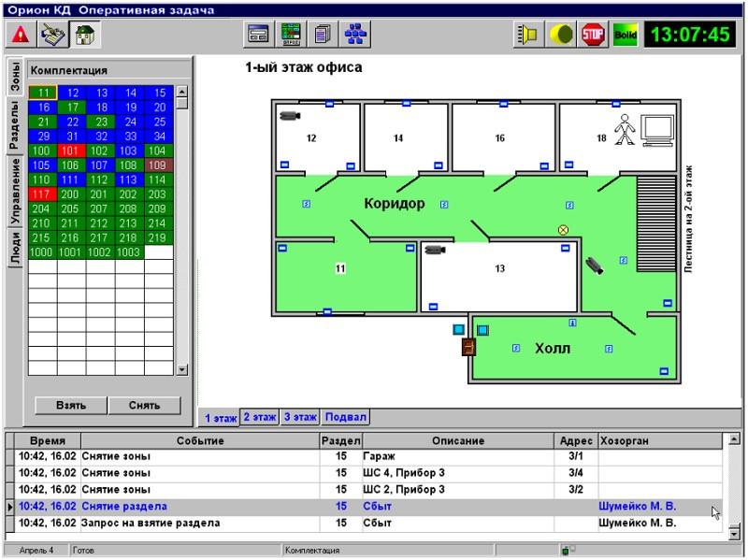Screen dimensions: 748x560
Task: Click the red alarm triangle toolbar icon
Action: pos(21,35)
